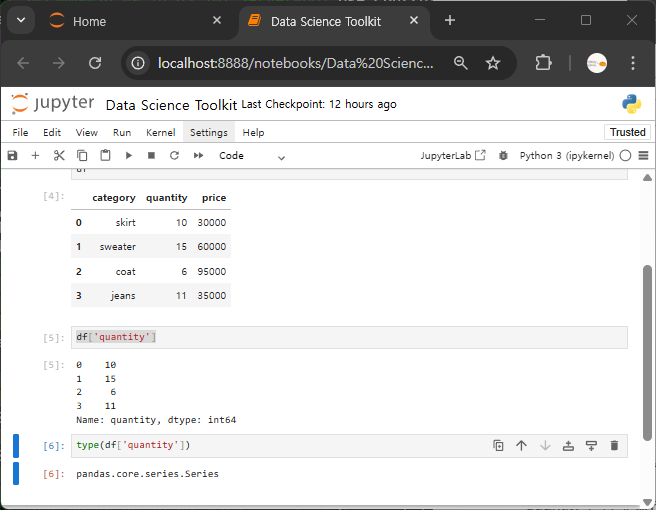Go back in the browser
656x510 pixels.
click(23, 63)
